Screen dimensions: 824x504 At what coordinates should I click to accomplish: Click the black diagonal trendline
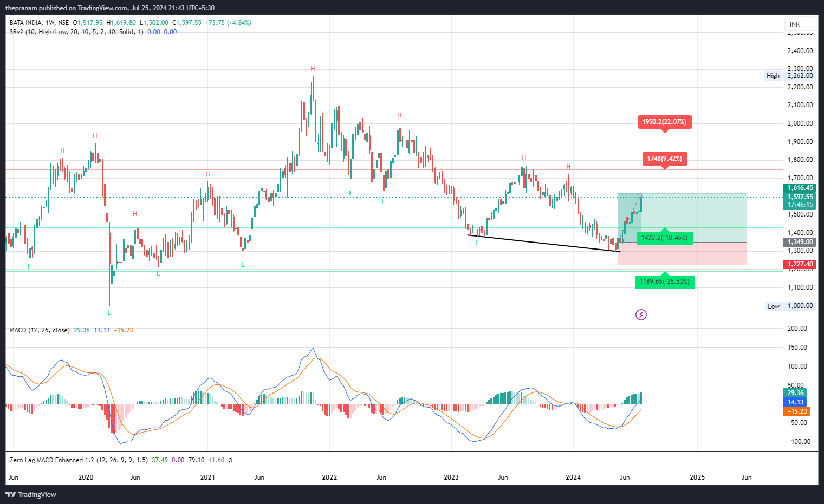[x=543, y=243]
